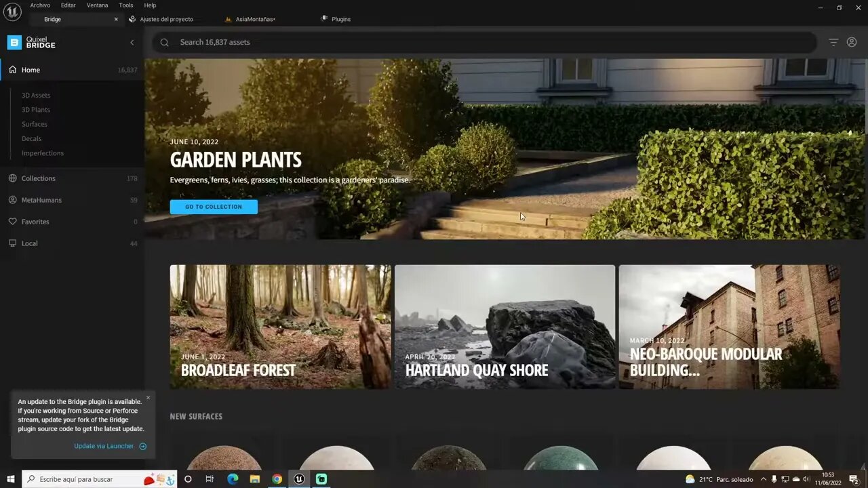This screenshot has width=868, height=488.
Task: Click the OneDrive cloud tray icon
Action: 796,479
